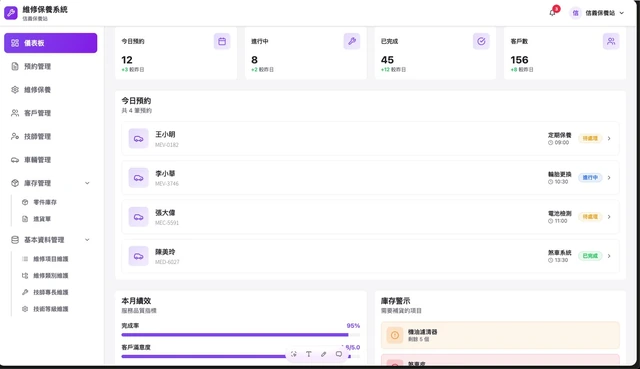Screen dimensions: 640x369
Task: Collapse the 基本資料管理 submenu chevron
Action: pos(87,240)
